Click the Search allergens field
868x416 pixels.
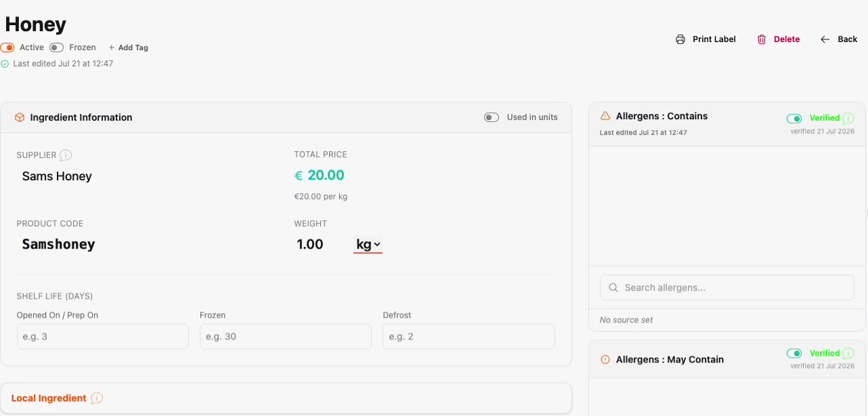point(727,288)
